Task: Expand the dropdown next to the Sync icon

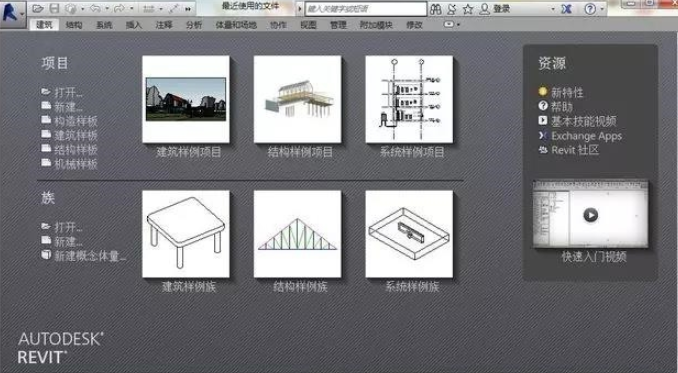Action: tap(82, 9)
